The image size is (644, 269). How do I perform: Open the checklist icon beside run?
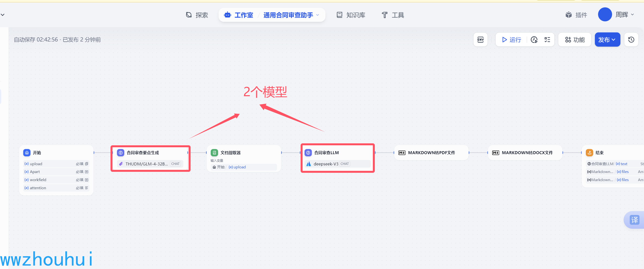[x=547, y=40]
